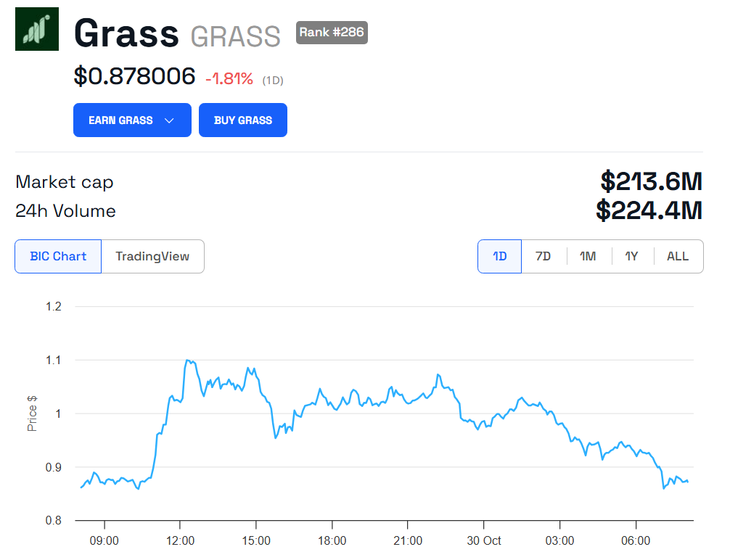Click the 30 Oct axis label

484,540
